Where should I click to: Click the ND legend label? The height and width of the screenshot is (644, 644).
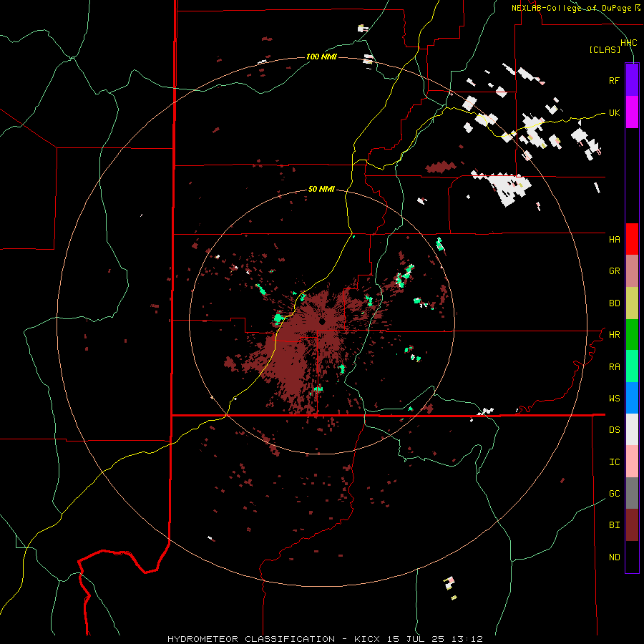pyautogui.click(x=614, y=557)
